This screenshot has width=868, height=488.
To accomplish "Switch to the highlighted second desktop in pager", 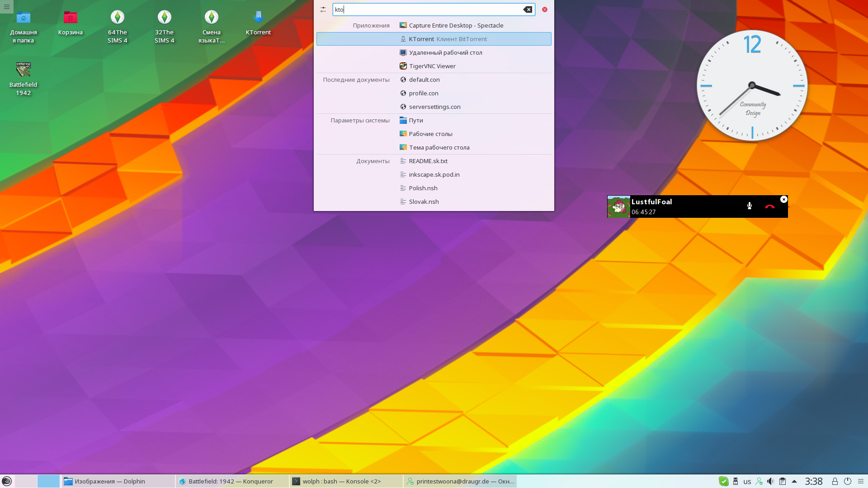I will tap(48, 481).
